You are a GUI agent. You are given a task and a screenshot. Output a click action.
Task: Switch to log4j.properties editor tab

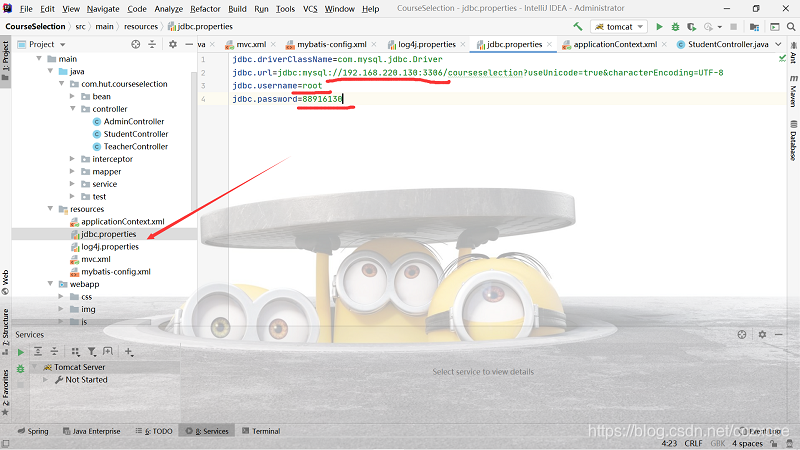coord(427,44)
